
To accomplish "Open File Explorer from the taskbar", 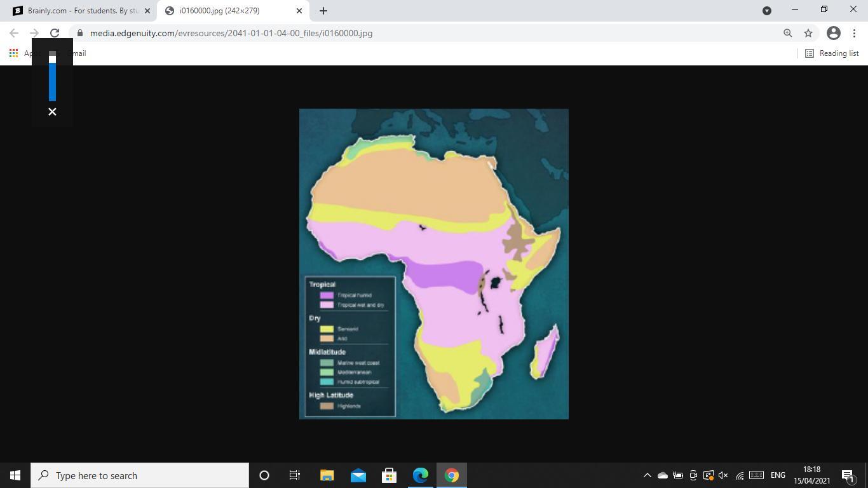I will tap(327, 475).
